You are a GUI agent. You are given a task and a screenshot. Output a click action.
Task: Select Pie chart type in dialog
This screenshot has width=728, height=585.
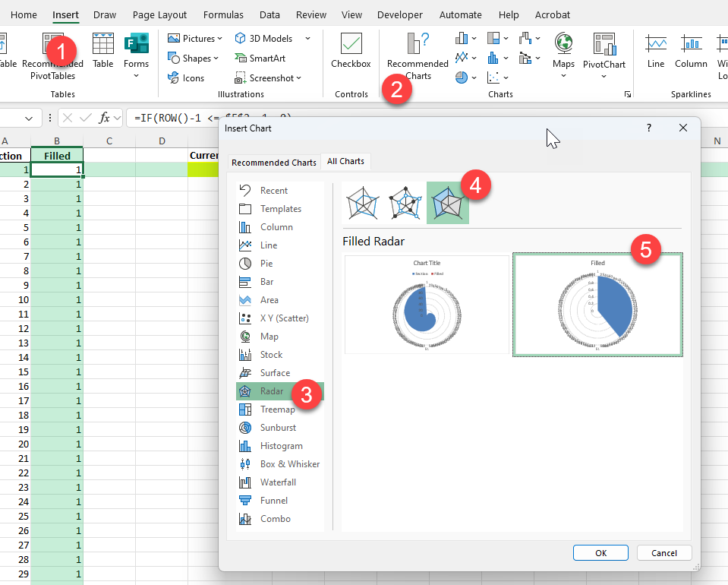pos(279,264)
